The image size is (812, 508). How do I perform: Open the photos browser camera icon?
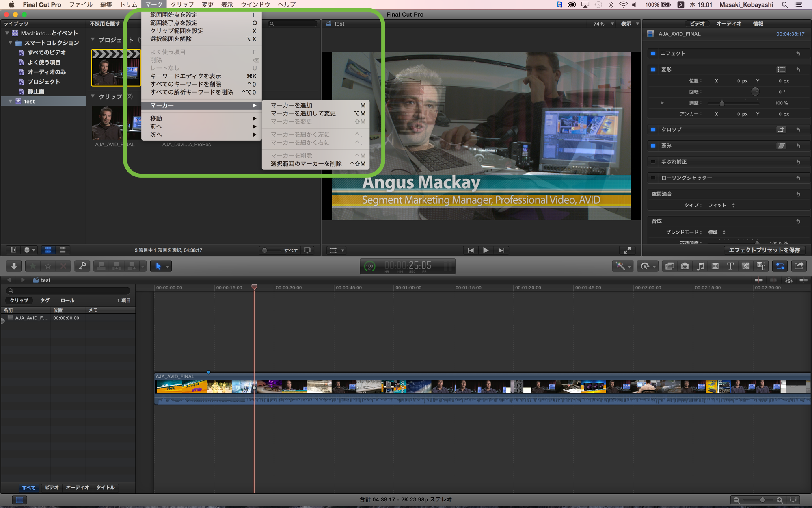[x=685, y=266]
